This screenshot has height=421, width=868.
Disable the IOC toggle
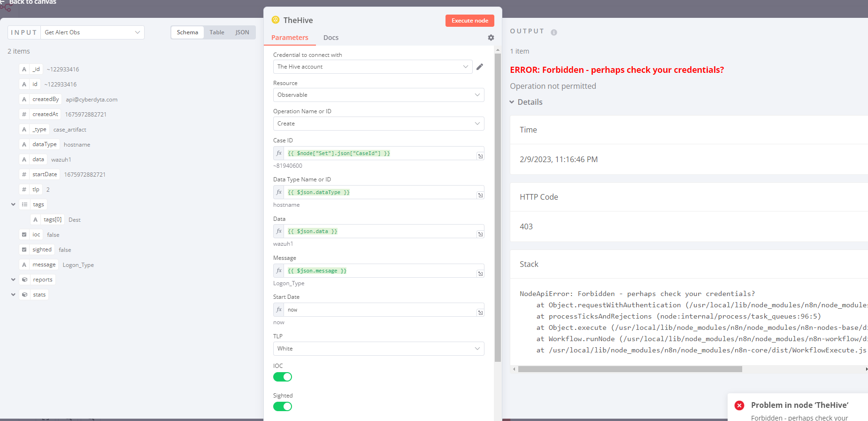pos(283,377)
